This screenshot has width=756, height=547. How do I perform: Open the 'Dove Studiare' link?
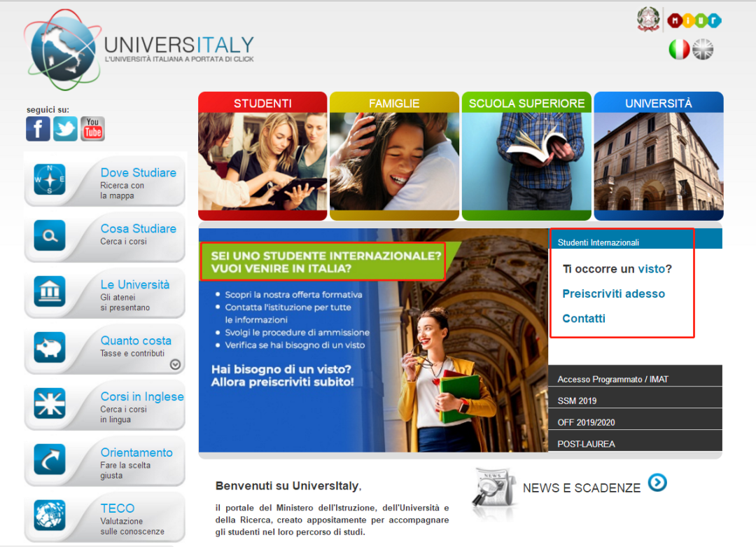point(139,173)
